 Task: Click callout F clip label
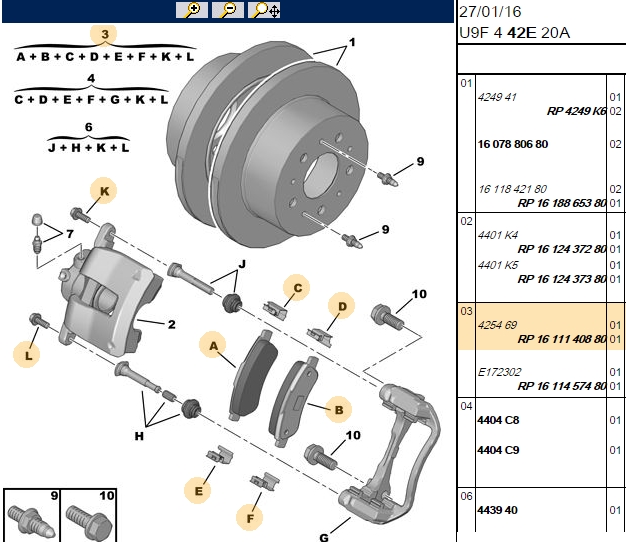click(250, 518)
